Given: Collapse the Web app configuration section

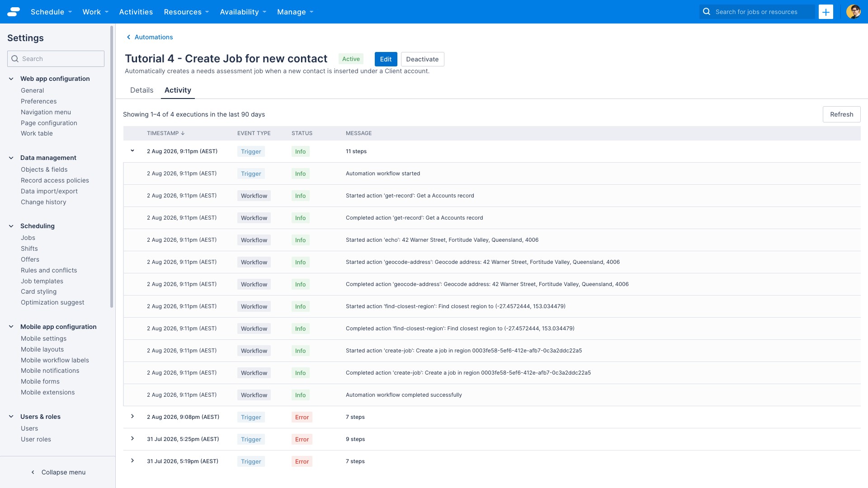Looking at the screenshot, I should pyautogui.click(x=11, y=79).
